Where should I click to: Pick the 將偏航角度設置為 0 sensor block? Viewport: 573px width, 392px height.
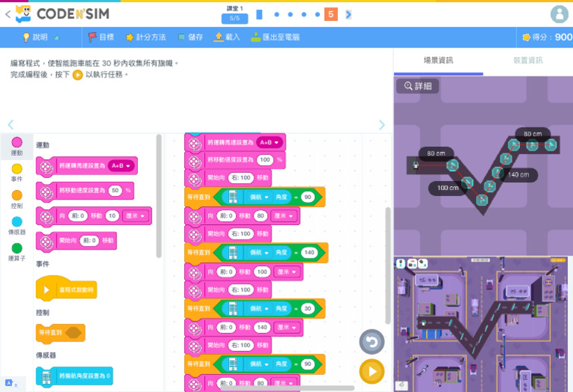point(75,376)
